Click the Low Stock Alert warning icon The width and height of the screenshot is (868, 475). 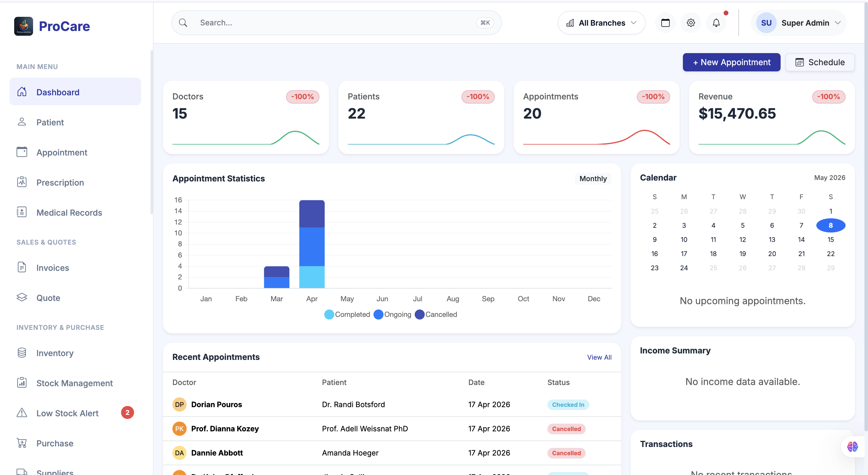pyautogui.click(x=22, y=413)
